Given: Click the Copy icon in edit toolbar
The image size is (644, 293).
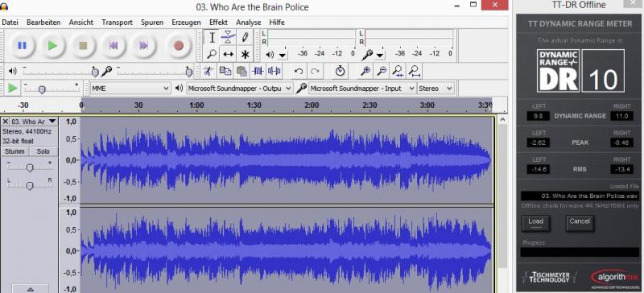Looking at the screenshot, I should 225,71.
